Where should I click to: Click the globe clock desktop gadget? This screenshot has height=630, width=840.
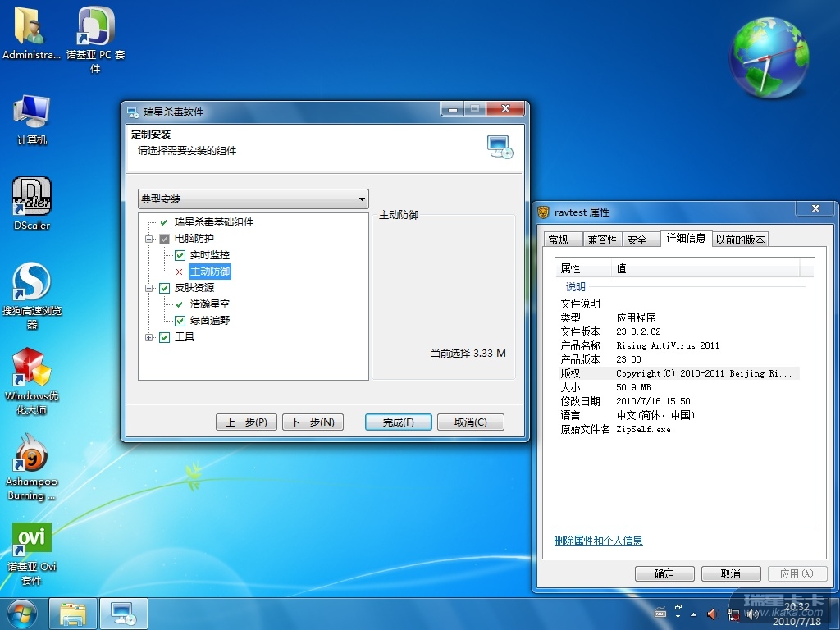click(769, 57)
